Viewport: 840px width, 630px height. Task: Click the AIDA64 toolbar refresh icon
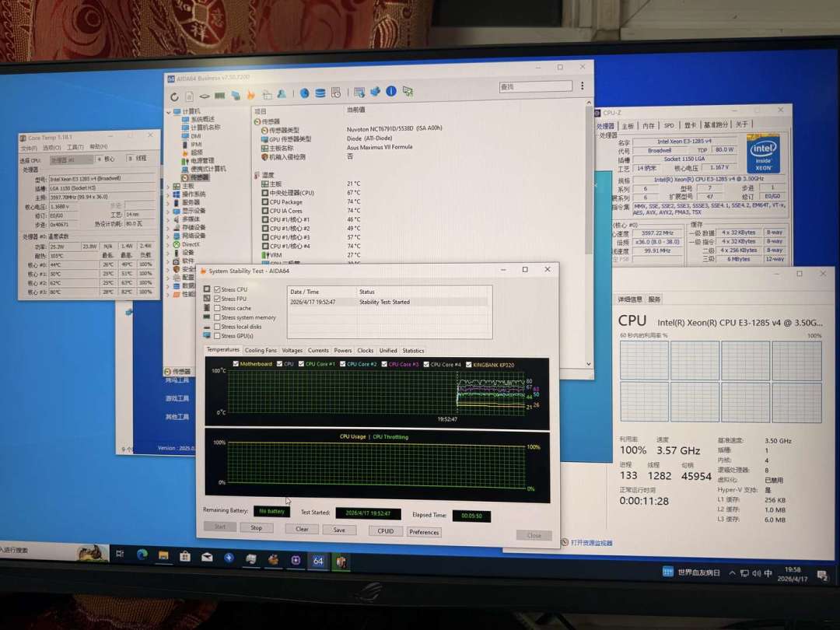pos(174,97)
